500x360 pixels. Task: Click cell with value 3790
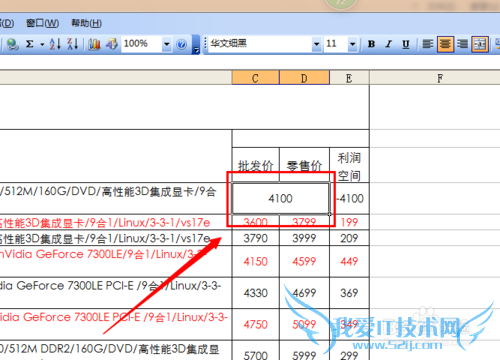click(256, 238)
